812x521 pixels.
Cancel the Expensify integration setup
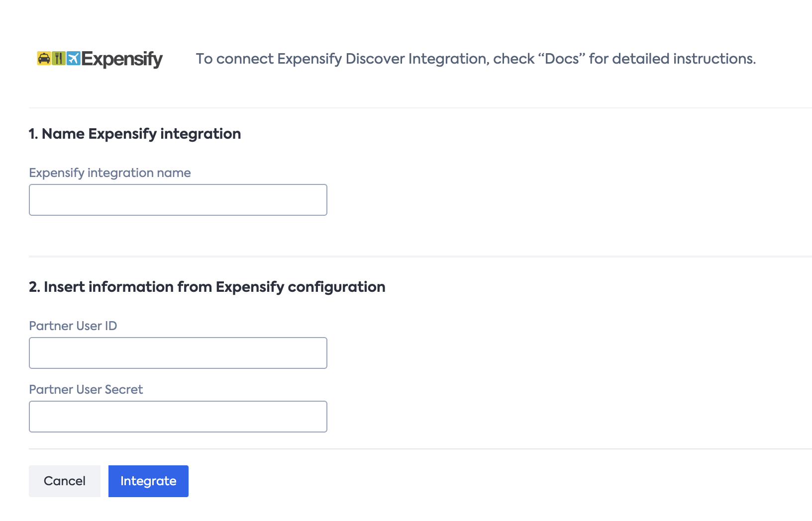[x=65, y=481]
